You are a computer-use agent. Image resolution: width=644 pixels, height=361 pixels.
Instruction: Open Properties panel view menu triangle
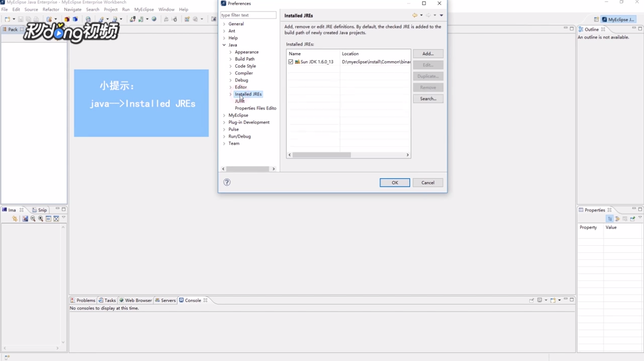(x=640, y=218)
